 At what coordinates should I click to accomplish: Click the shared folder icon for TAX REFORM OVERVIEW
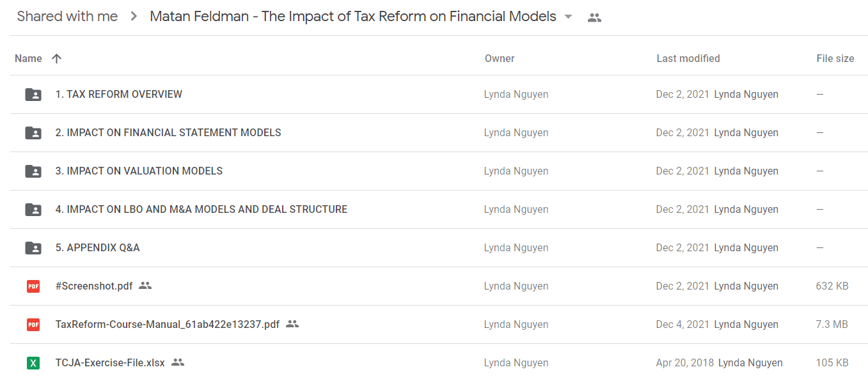click(x=33, y=95)
